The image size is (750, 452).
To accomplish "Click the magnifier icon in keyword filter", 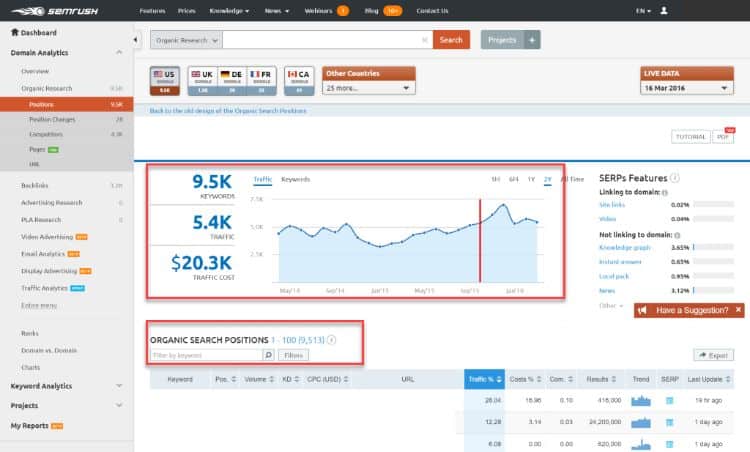I will pos(268,355).
